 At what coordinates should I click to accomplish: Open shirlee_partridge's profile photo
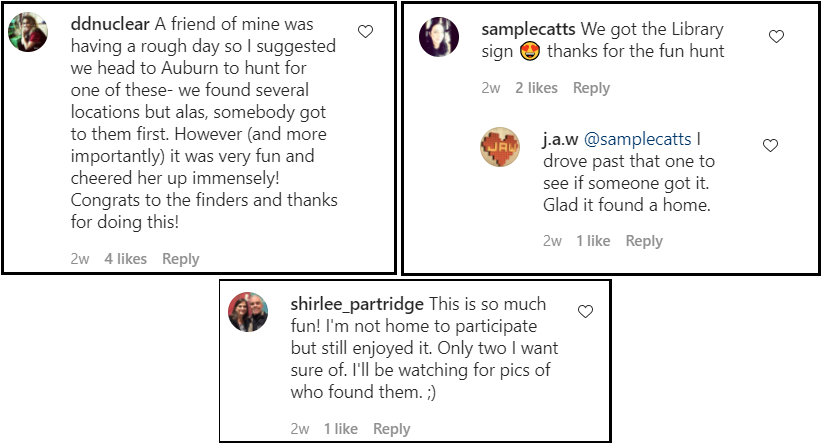point(248,312)
